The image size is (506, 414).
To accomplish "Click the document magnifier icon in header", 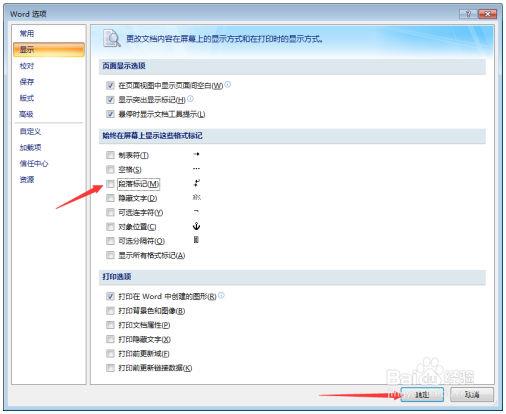I will tap(111, 39).
